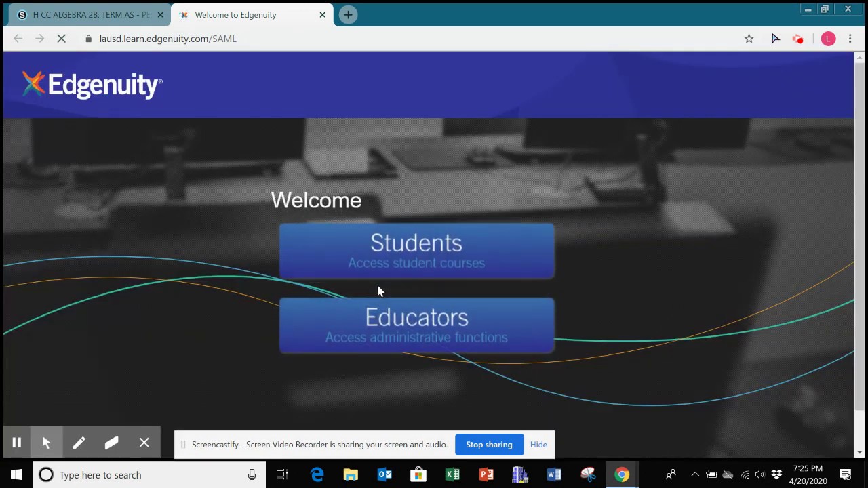Go forward in browser history

pyautogui.click(x=39, y=39)
